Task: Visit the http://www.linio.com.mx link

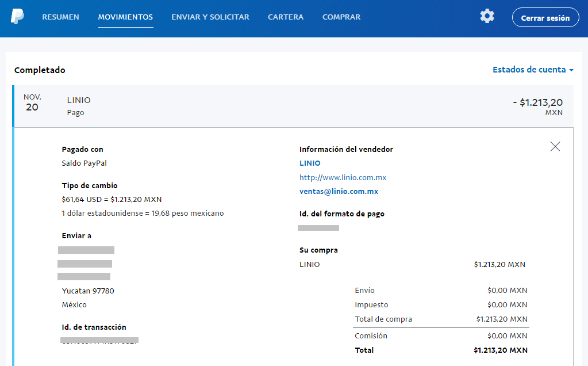Action: coord(343,177)
